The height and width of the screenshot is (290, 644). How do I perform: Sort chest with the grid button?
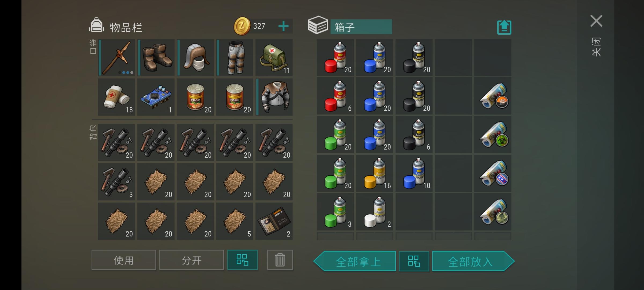point(414,261)
